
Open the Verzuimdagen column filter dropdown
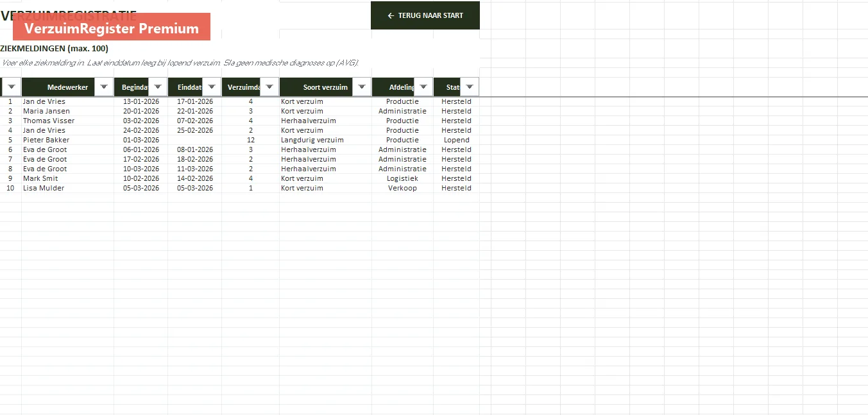pyautogui.click(x=269, y=87)
